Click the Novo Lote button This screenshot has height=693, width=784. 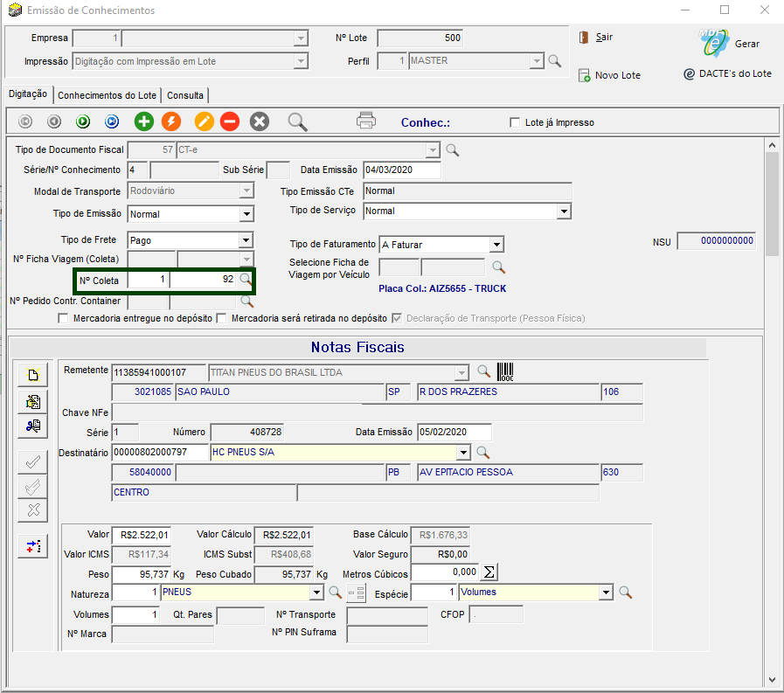coord(609,75)
